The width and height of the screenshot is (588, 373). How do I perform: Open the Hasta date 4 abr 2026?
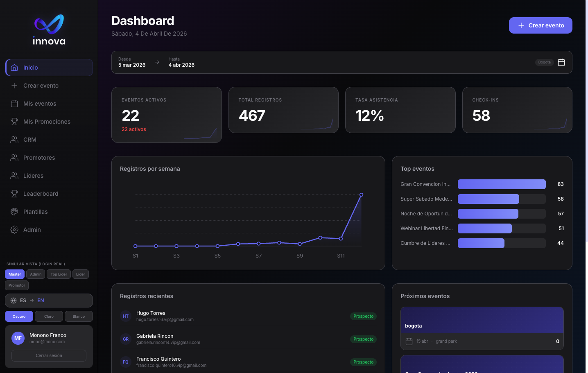point(181,62)
